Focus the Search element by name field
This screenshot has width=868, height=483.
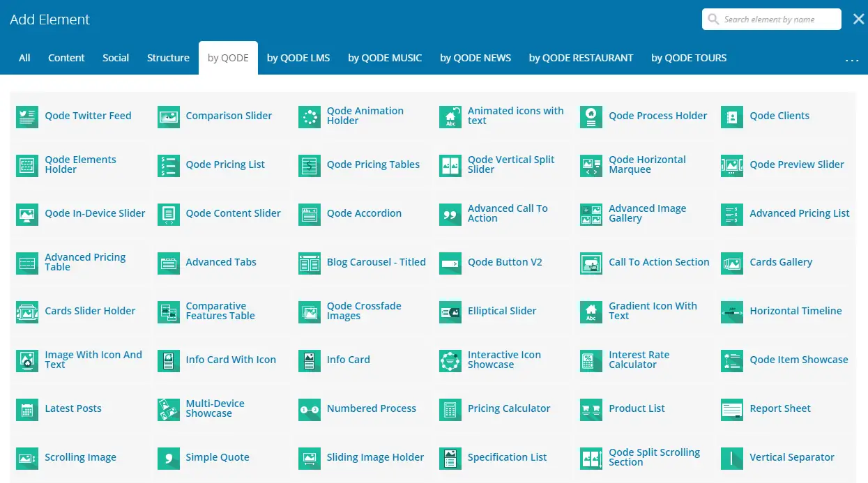click(x=772, y=20)
